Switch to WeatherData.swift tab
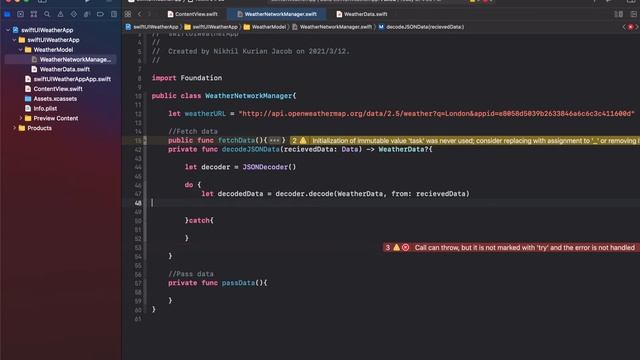Image resolution: width=640 pixels, height=360 pixels. click(362, 14)
